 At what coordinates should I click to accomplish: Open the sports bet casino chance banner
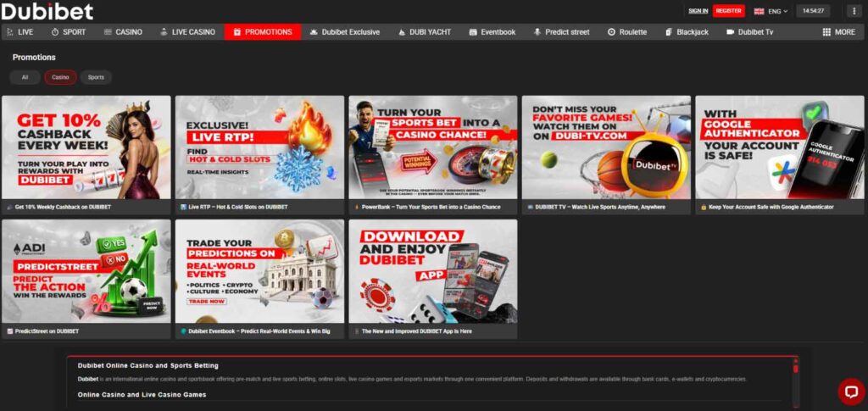click(x=433, y=147)
